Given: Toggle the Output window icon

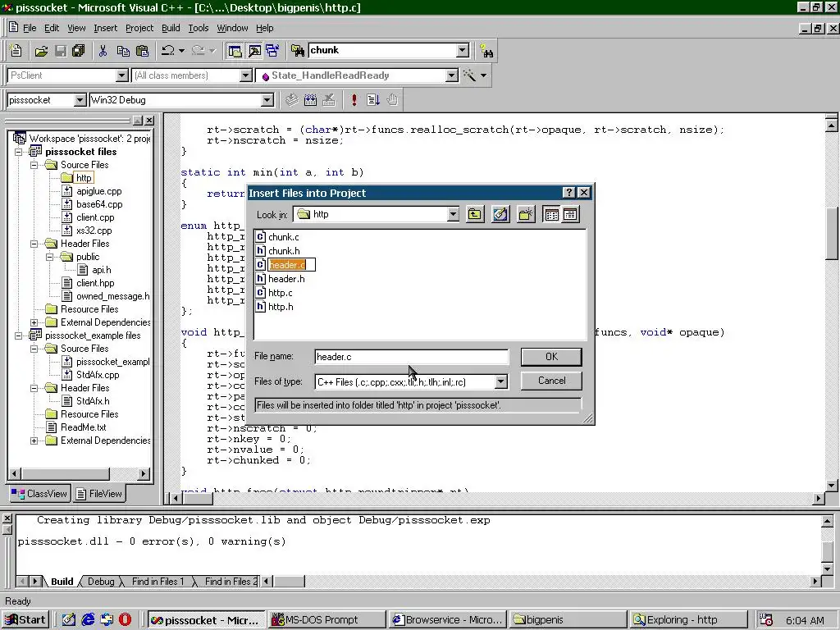Looking at the screenshot, I should (x=254, y=51).
